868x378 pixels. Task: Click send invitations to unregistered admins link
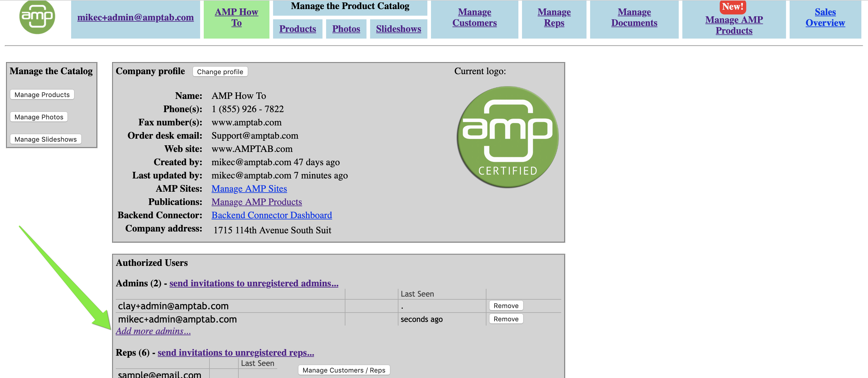(254, 283)
